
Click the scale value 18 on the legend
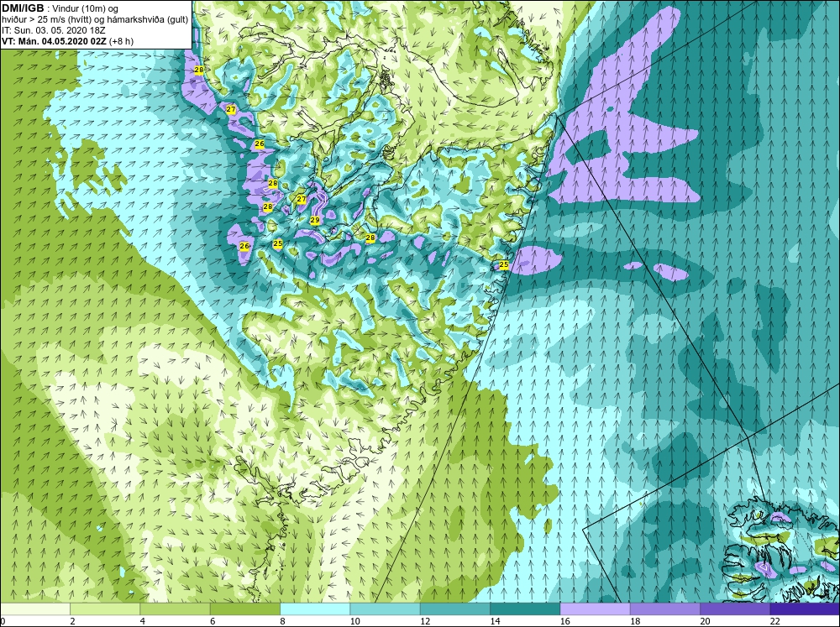635,621
